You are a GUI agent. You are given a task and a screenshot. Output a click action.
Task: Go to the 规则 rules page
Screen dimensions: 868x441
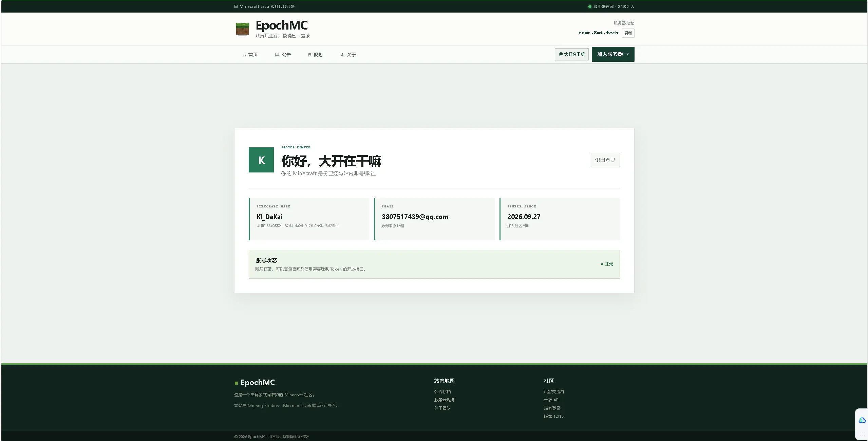(x=315, y=55)
